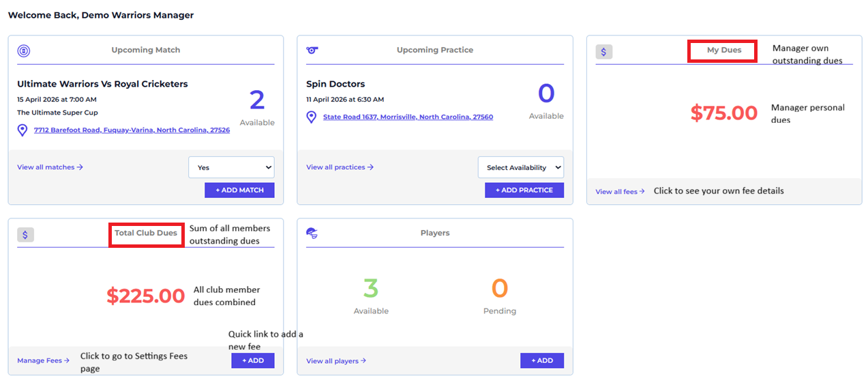Click the Welcome Back, Demo Warriors Manager heading
Image resolution: width=868 pixels, height=383 pixels.
tap(101, 15)
